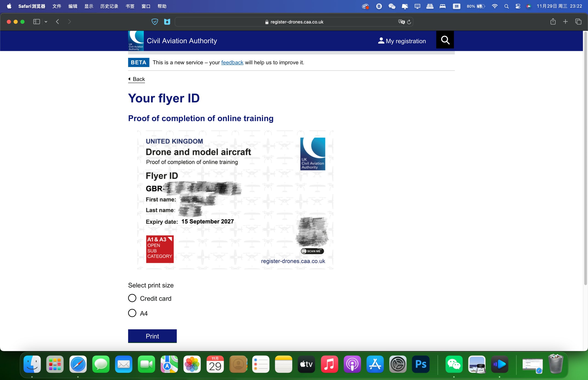The height and width of the screenshot is (380, 588).
Task: Reload the page with the refresh icon
Action: pyautogui.click(x=409, y=22)
